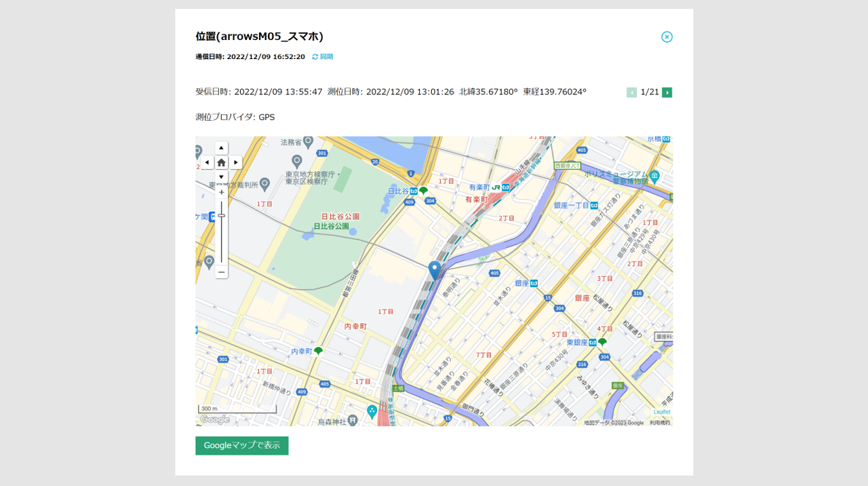Click the blue location marker pin
Viewport: 868px width, 486px height.
point(435,270)
